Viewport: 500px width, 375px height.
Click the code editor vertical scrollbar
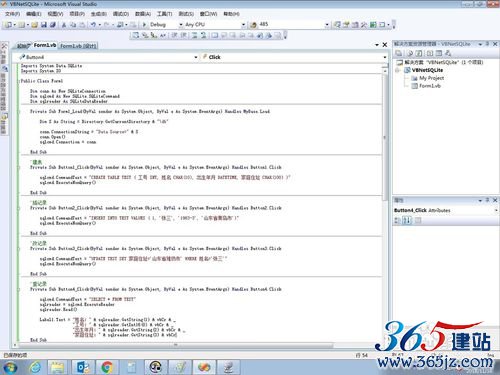pyautogui.click(x=385, y=137)
